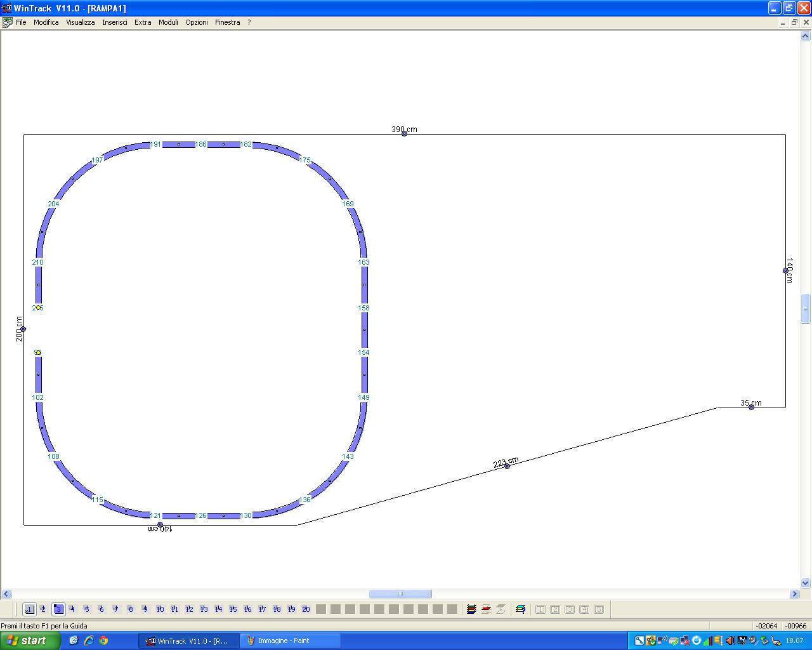The width and height of the screenshot is (812, 650).
Task: Click layer 17 icon in bottom toolbar
Action: 262,609
